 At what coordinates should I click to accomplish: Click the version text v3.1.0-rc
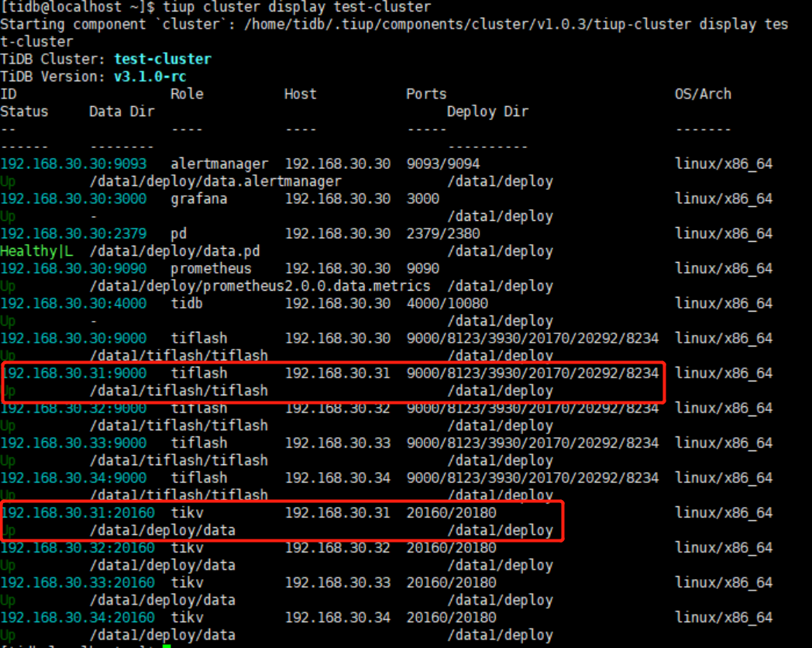click(150, 77)
